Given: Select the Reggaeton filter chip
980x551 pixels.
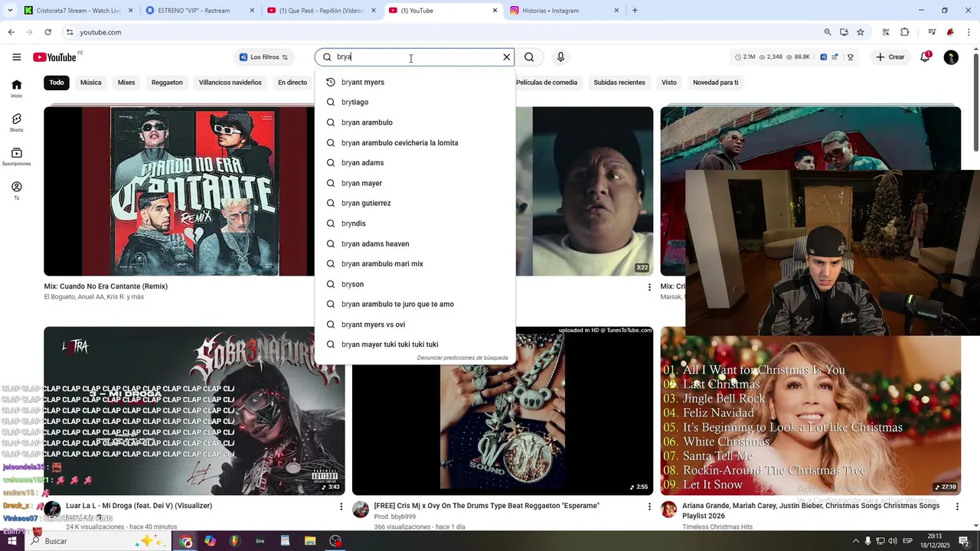Looking at the screenshot, I should tap(167, 83).
